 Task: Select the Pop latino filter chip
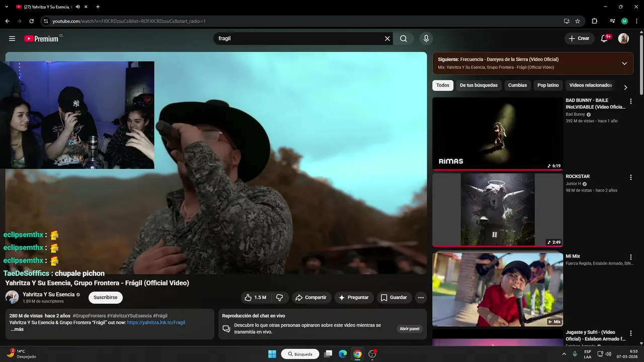(548, 85)
